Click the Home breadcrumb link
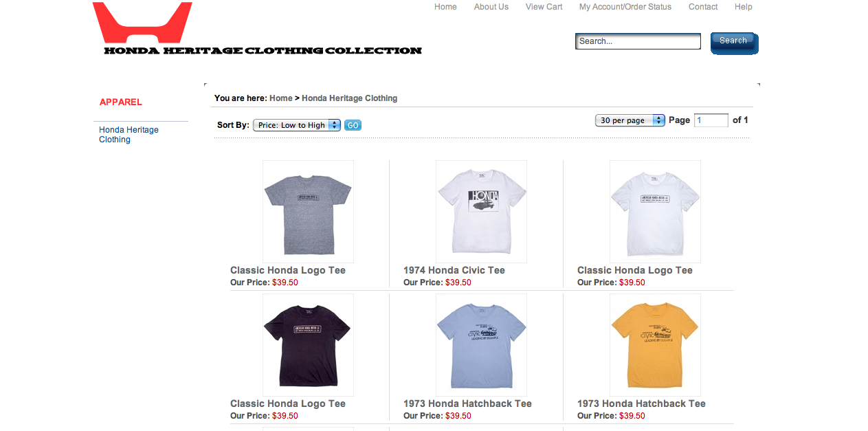 pyautogui.click(x=281, y=98)
